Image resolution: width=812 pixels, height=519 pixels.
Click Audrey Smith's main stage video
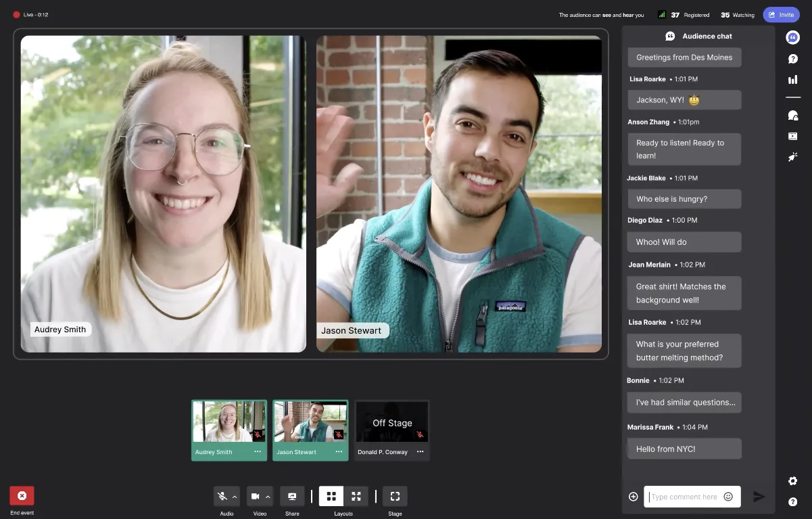tap(164, 194)
